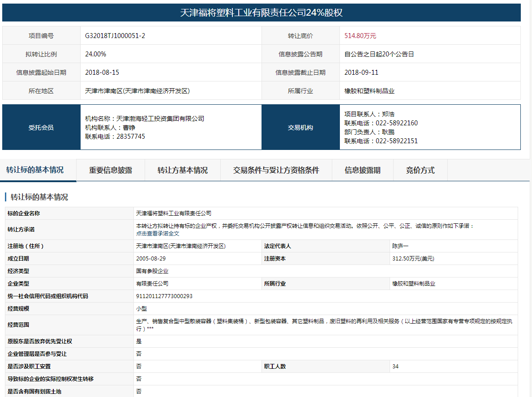Select the 否 value for 企业管理层是否参与受让
Image resolution: width=532 pixels, height=397 pixels.
pos(139,354)
